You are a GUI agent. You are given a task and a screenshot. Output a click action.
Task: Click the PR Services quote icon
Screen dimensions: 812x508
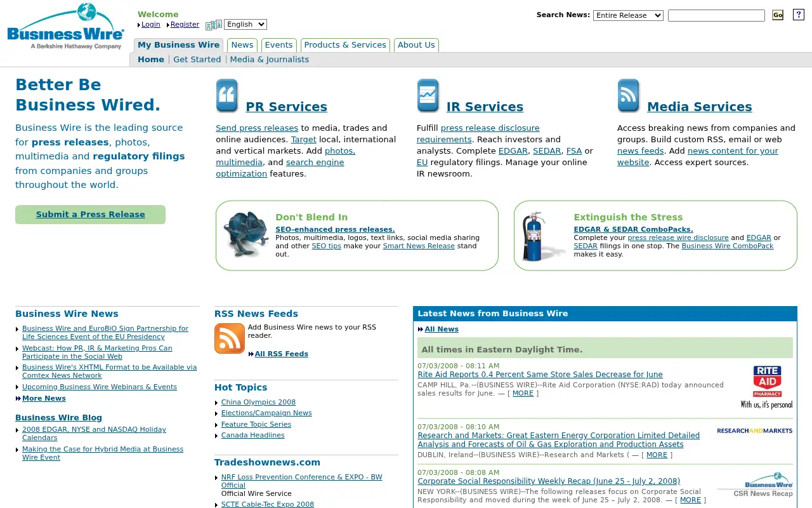[x=227, y=96]
